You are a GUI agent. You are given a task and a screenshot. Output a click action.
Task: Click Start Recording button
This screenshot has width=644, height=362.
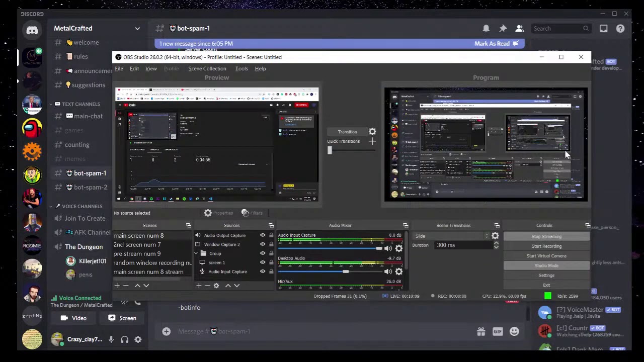tap(546, 246)
